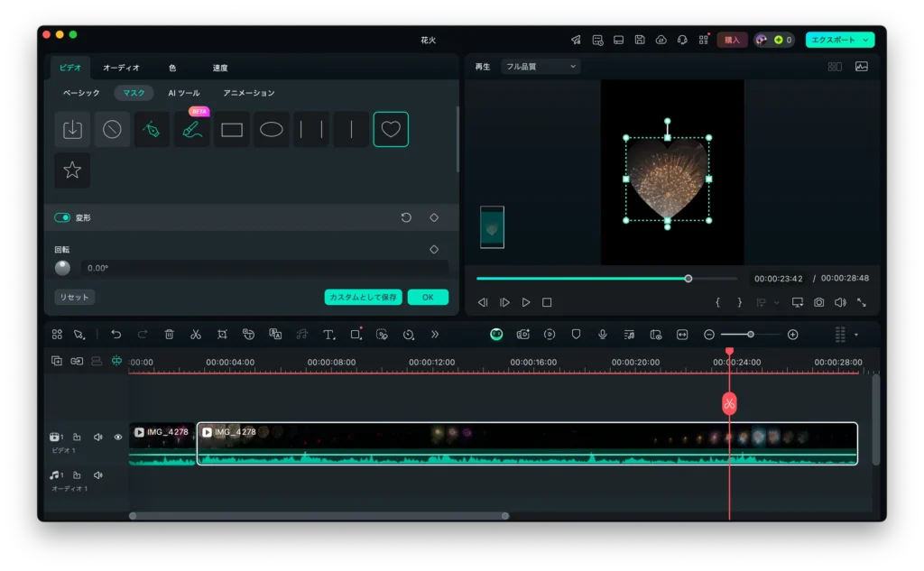
Task: Hide video track 1 with eye icon
Action: coord(117,437)
